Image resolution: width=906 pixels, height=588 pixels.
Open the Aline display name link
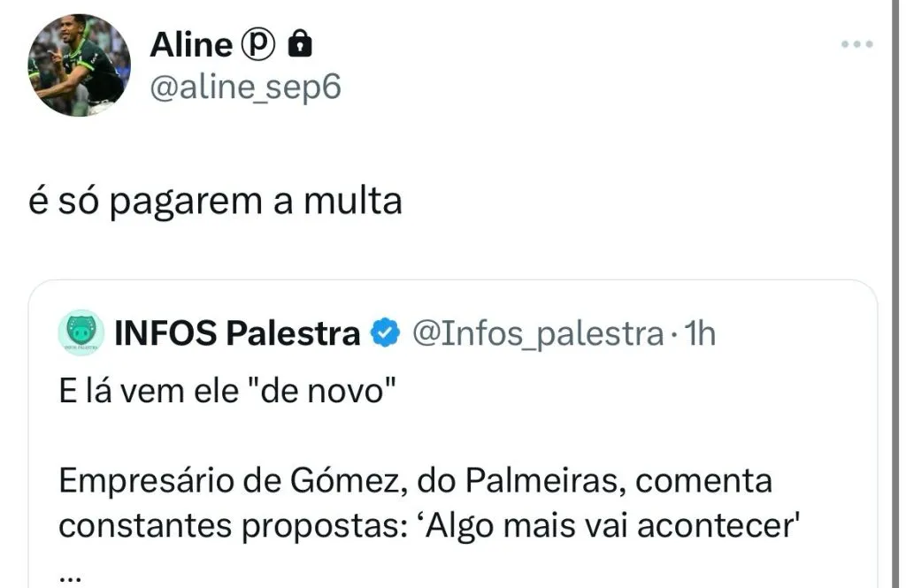click(189, 44)
